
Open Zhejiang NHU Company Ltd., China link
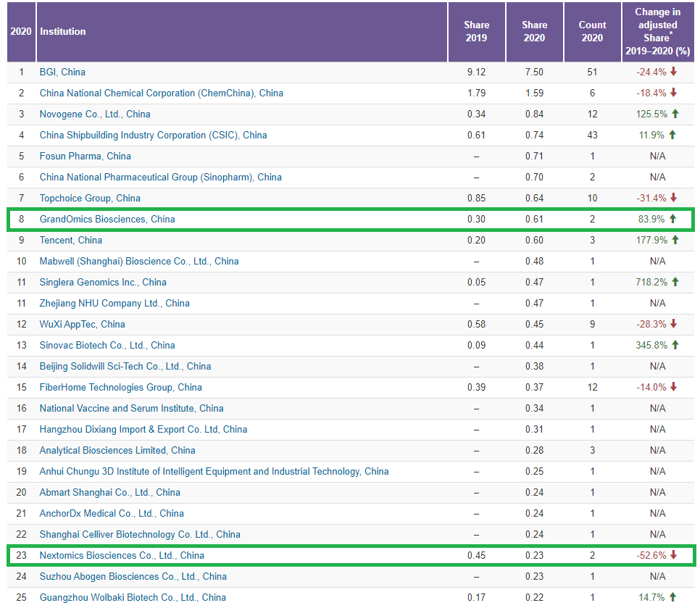pyautogui.click(x=114, y=303)
